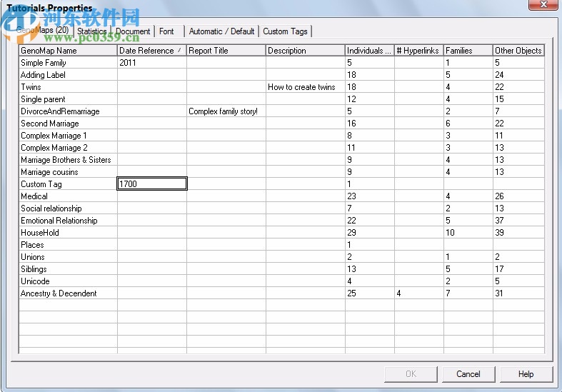This screenshot has width=562, height=392.
Task: Select the Single parent row name
Action: pos(43,99)
